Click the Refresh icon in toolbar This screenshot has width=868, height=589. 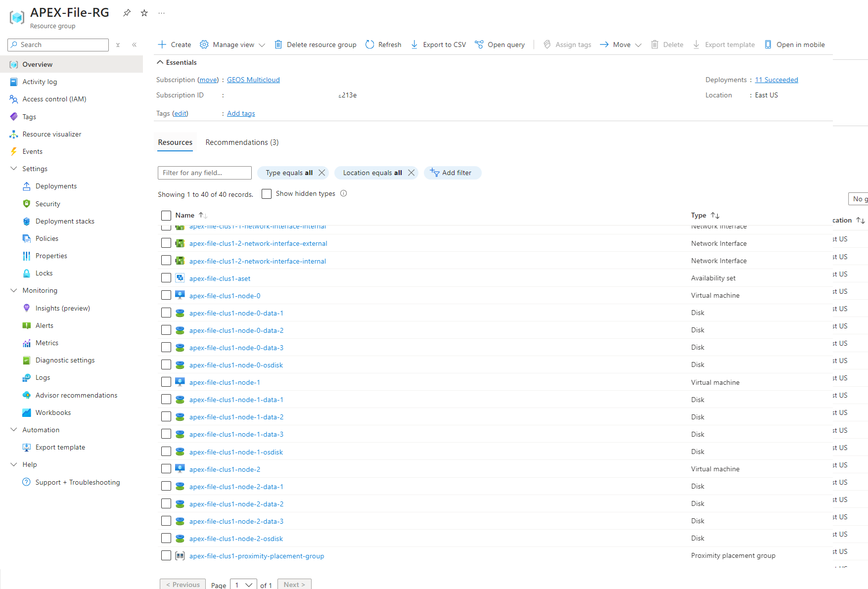click(370, 45)
